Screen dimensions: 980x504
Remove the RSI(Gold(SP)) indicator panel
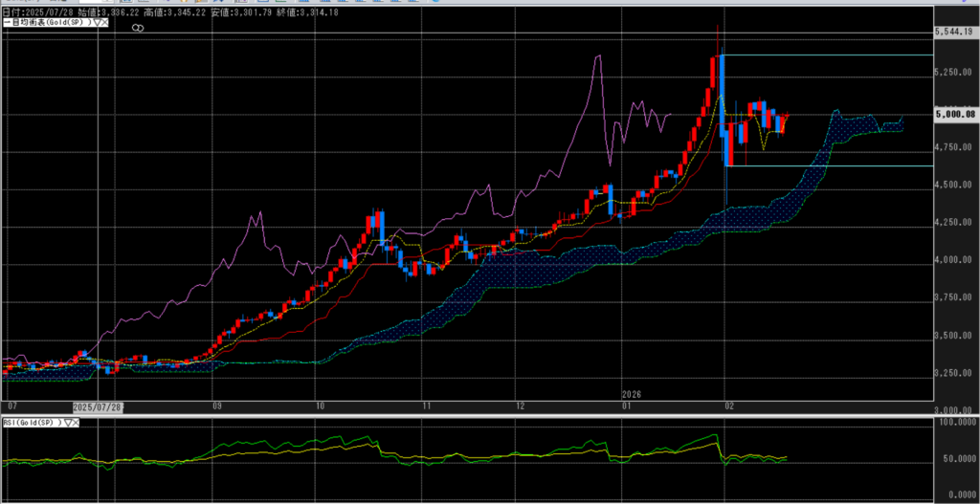coord(75,422)
